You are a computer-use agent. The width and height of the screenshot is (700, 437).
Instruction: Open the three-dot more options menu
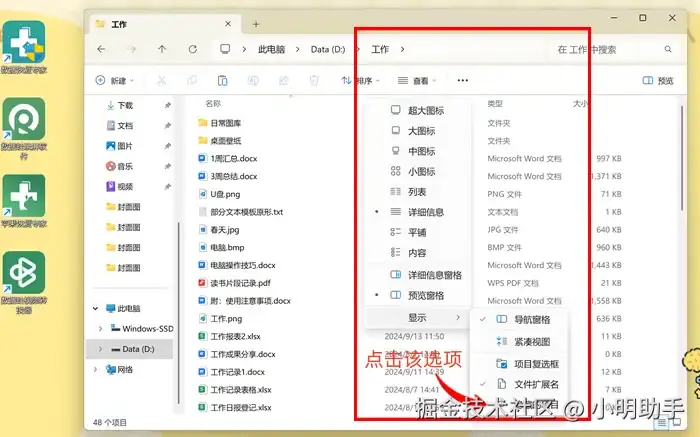pyautogui.click(x=462, y=80)
